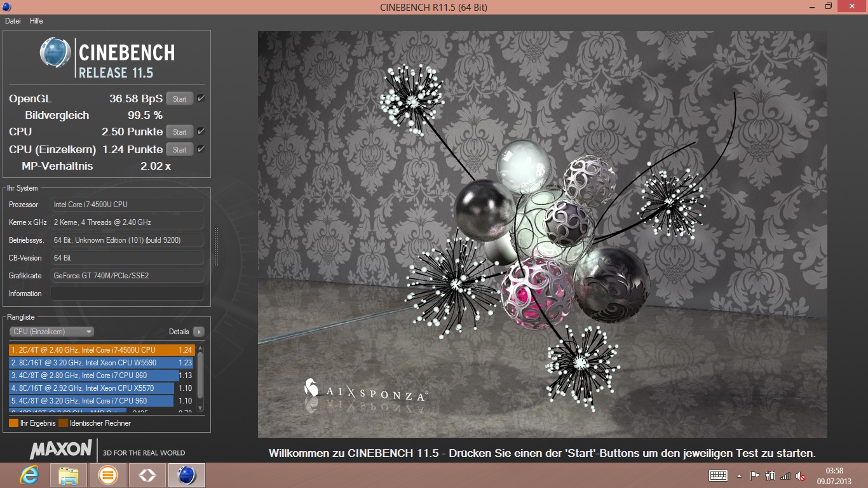868x488 pixels.
Task: Click the rendered spheres image preview
Action: [542, 234]
